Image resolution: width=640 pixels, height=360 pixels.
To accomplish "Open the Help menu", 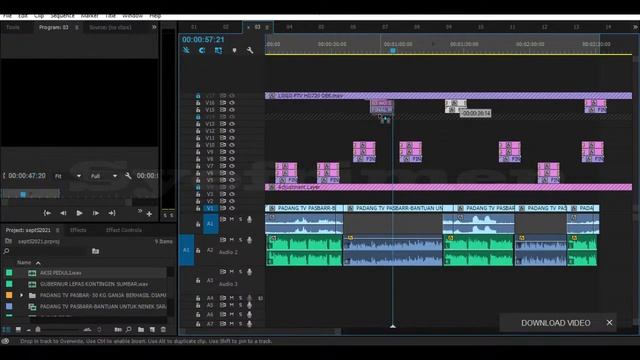I will click(x=155, y=16).
